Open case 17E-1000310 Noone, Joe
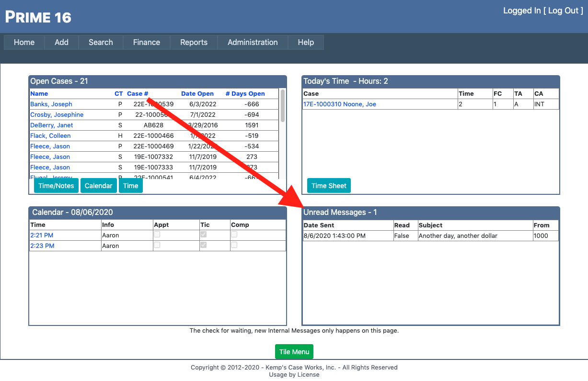This screenshot has height=381, width=588. point(339,104)
